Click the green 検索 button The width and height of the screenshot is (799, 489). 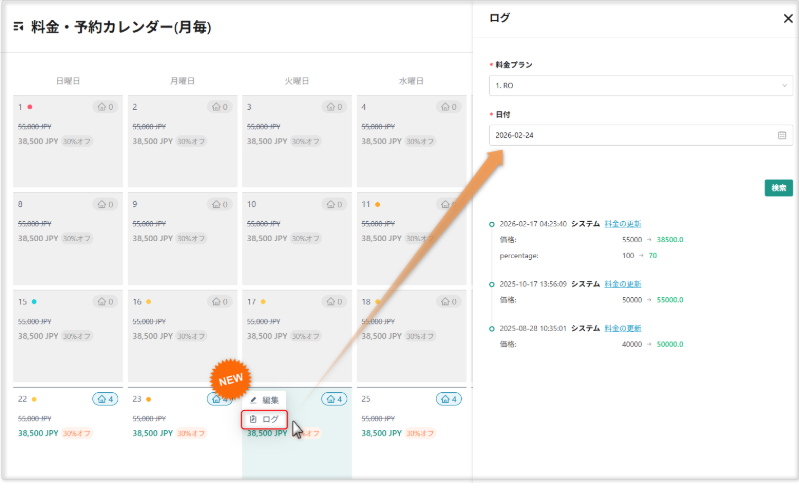[x=778, y=187]
